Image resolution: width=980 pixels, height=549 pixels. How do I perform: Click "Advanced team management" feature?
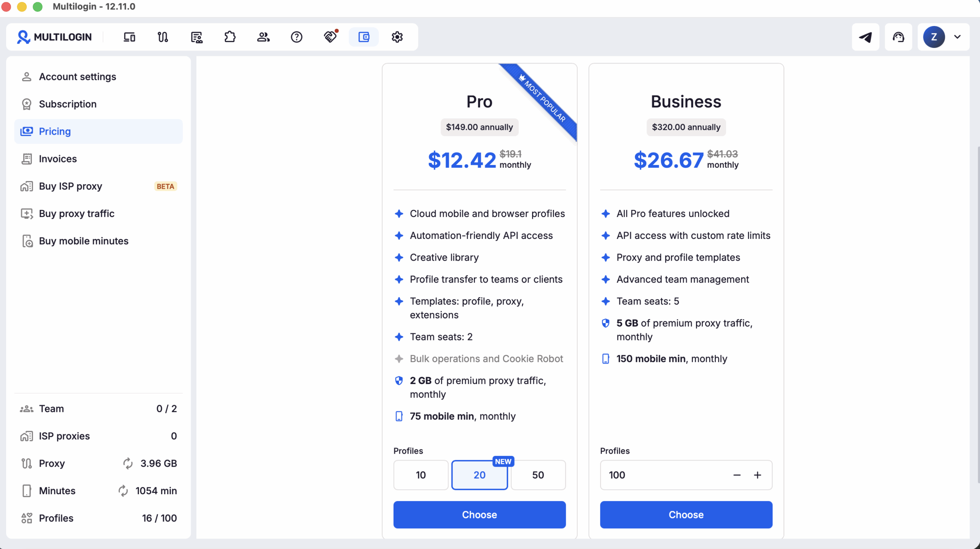683,279
